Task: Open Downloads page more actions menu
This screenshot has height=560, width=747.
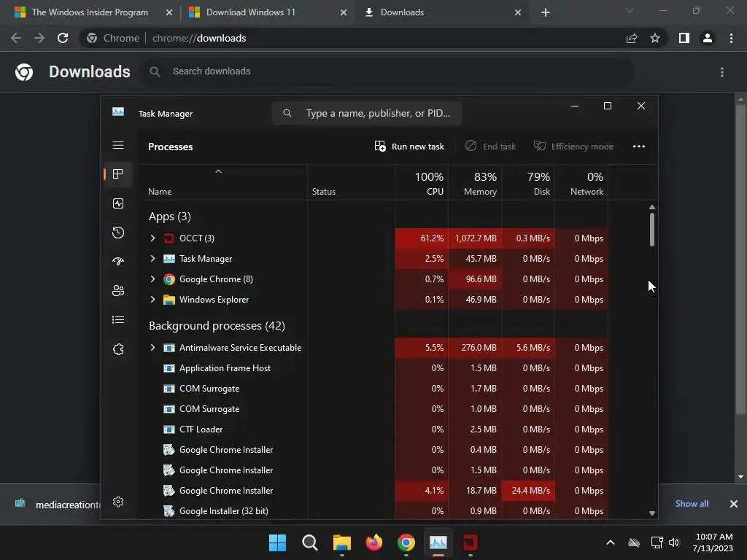Action: coord(722,72)
